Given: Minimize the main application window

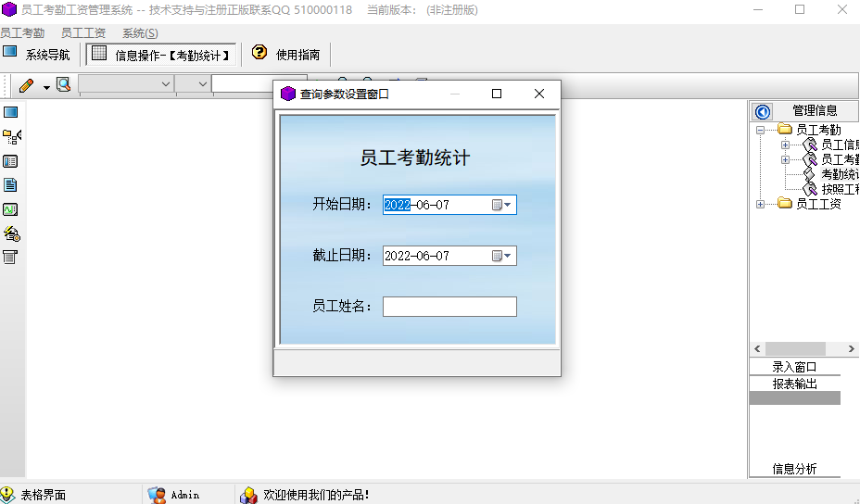Looking at the screenshot, I should [x=758, y=9].
